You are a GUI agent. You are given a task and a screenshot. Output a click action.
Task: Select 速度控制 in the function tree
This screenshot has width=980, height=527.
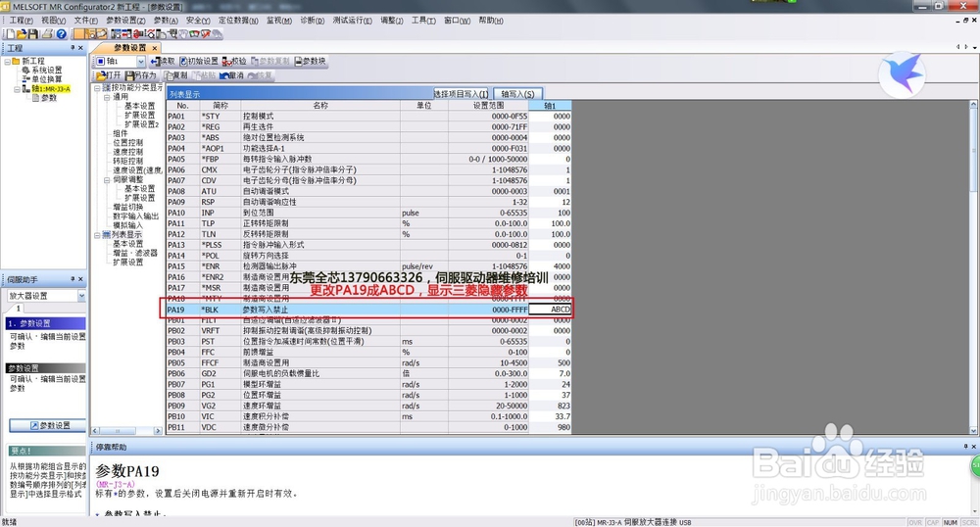128,152
